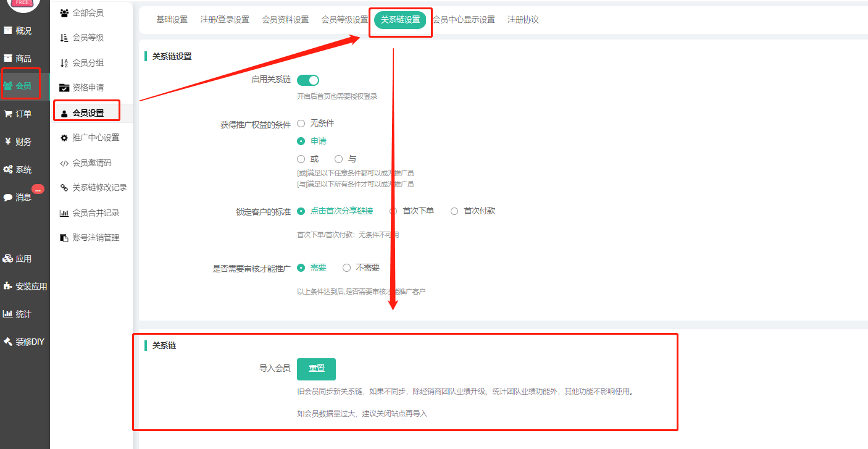Click the link icon beside 关系链修改记录
Image resolution: width=868 pixels, height=449 pixels.
(64, 188)
